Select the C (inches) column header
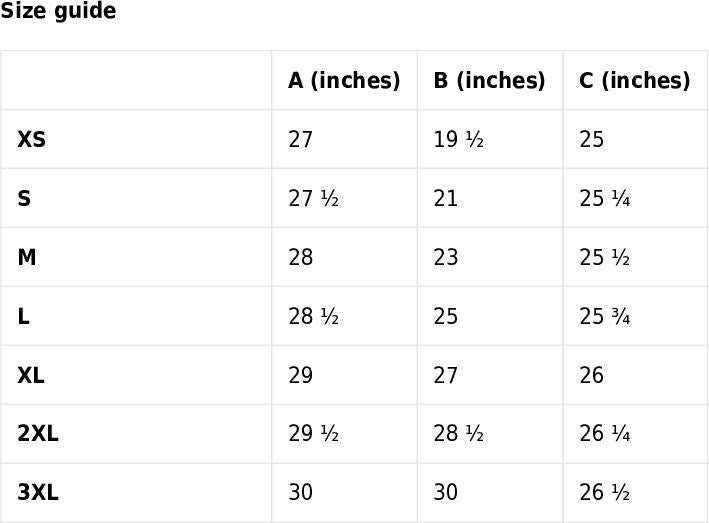Viewport: 709px width, 523px height. (x=635, y=80)
